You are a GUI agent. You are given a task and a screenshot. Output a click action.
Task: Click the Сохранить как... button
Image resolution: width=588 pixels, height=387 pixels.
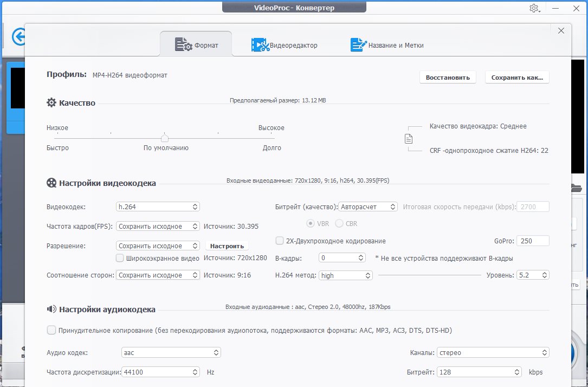(x=517, y=78)
